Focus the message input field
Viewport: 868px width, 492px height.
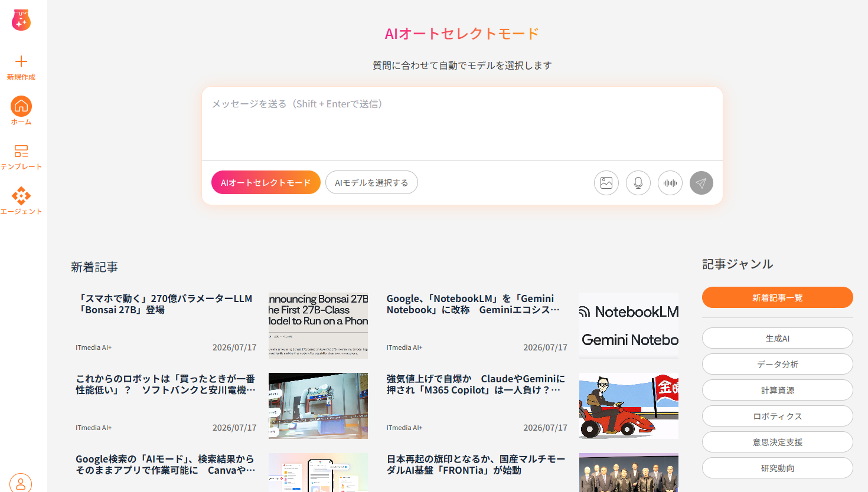(462, 124)
